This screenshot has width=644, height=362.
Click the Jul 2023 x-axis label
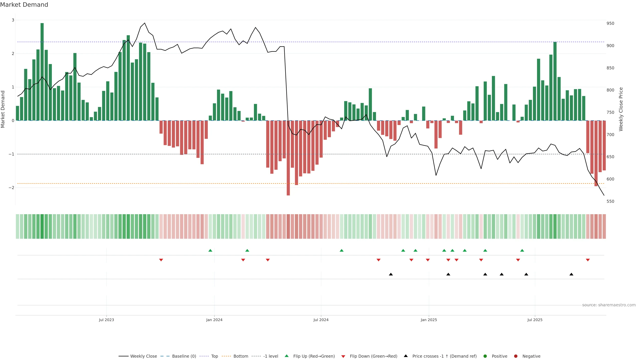click(106, 320)
